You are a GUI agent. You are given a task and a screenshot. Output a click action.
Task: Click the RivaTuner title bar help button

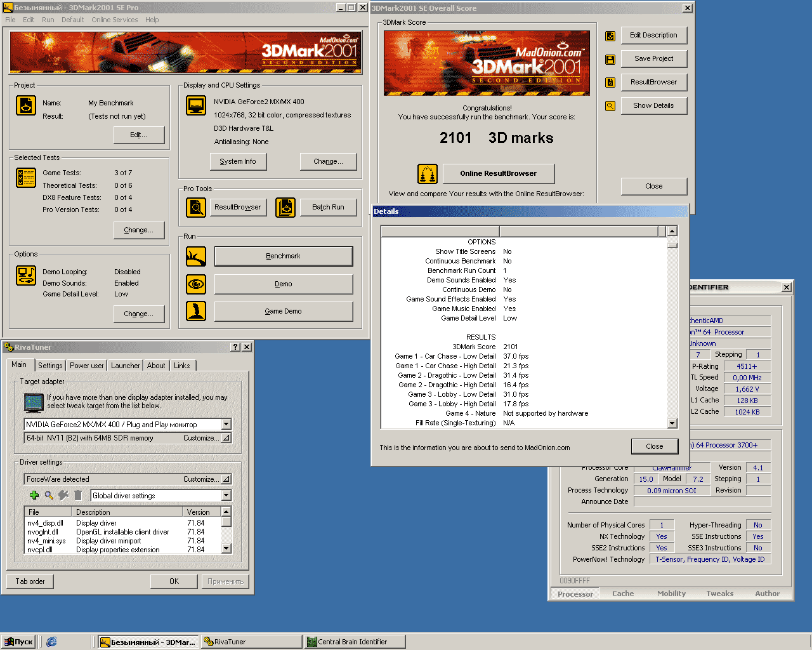pyautogui.click(x=235, y=347)
